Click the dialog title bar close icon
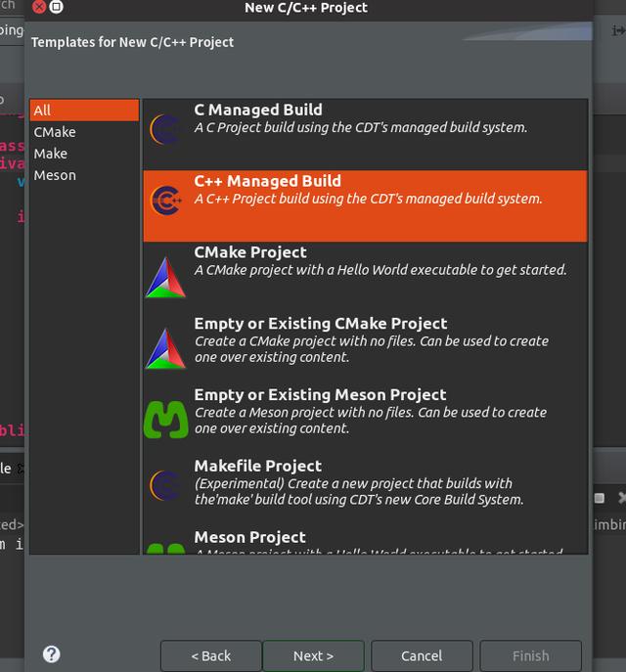This screenshot has width=626, height=672. [x=38, y=8]
